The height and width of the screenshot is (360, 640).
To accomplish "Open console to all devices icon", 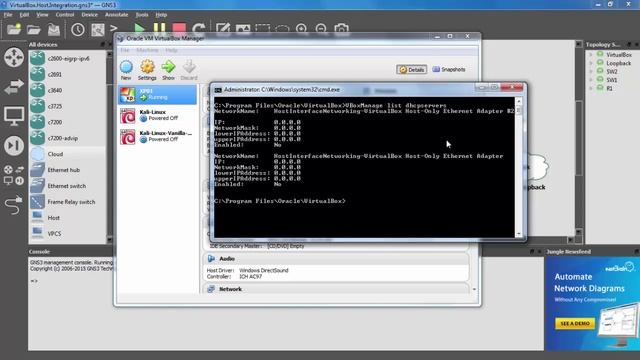I will 114,28.
